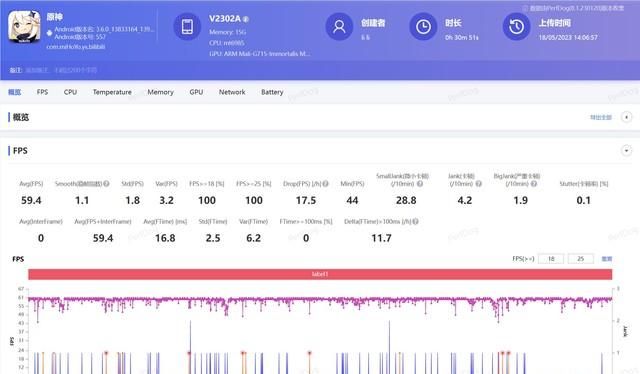Switch to the GPU tab
Screen dimensions: 640x374
click(196, 92)
